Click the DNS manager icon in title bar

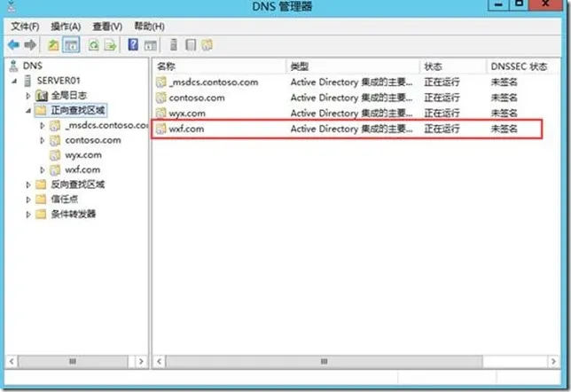[x=12, y=5]
